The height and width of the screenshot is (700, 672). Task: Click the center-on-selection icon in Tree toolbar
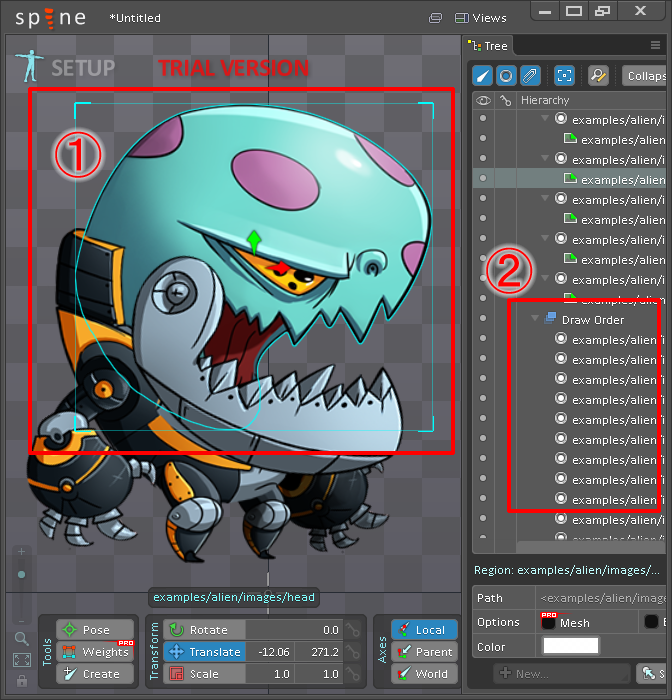(x=564, y=75)
